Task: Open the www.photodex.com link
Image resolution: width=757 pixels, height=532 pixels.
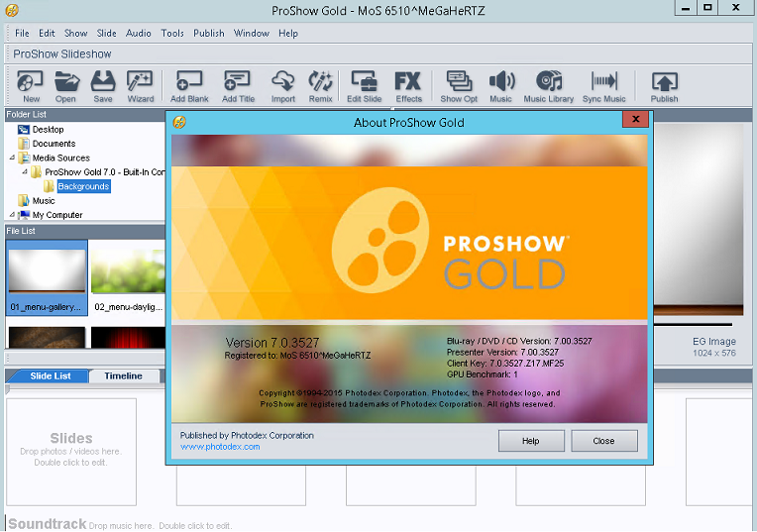Action: click(220, 447)
